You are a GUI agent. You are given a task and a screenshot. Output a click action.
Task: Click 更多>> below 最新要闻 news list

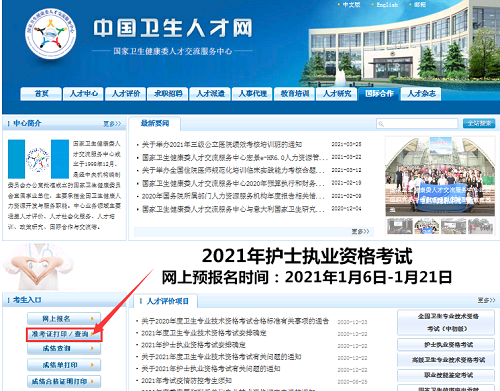tap(360, 231)
